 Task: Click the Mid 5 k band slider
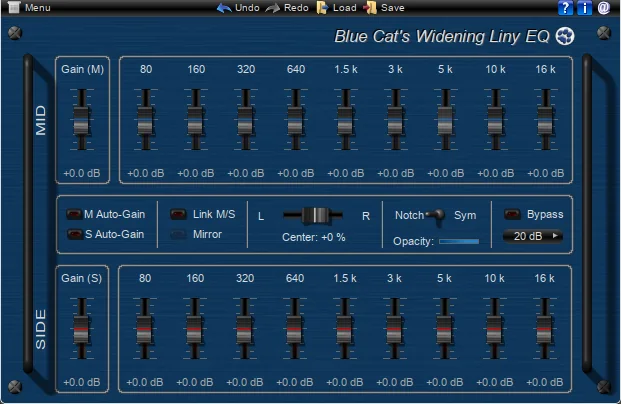pos(445,120)
